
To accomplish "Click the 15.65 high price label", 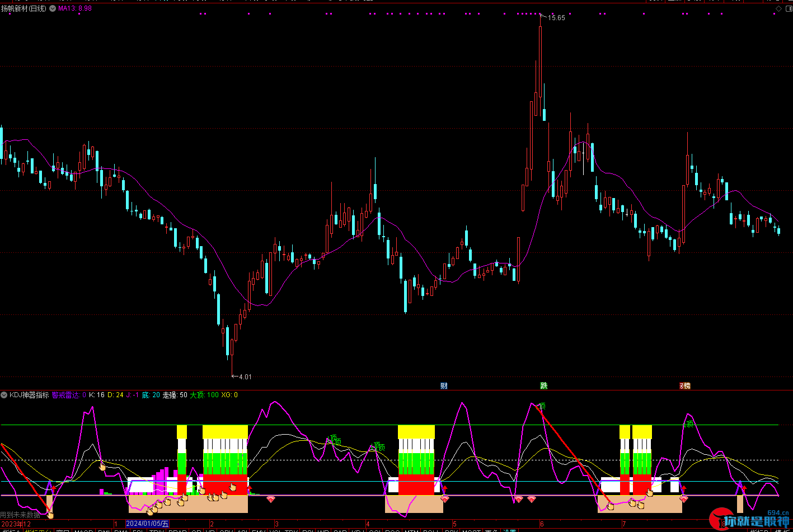I will pyautogui.click(x=556, y=18).
